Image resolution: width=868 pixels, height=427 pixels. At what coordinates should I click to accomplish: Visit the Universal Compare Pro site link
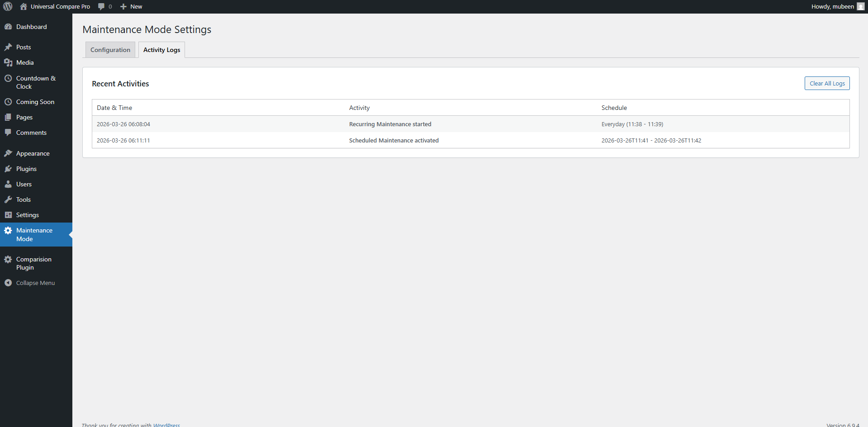(x=60, y=6)
